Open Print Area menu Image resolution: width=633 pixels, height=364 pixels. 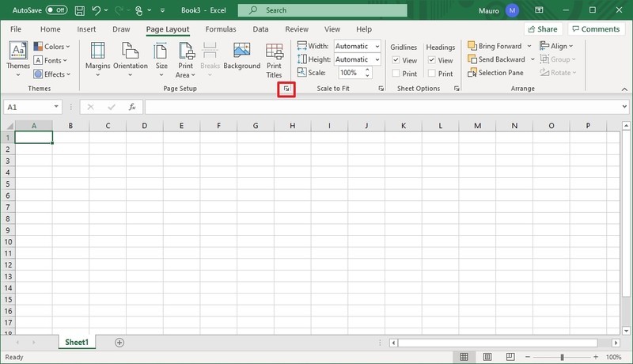click(x=186, y=59)
